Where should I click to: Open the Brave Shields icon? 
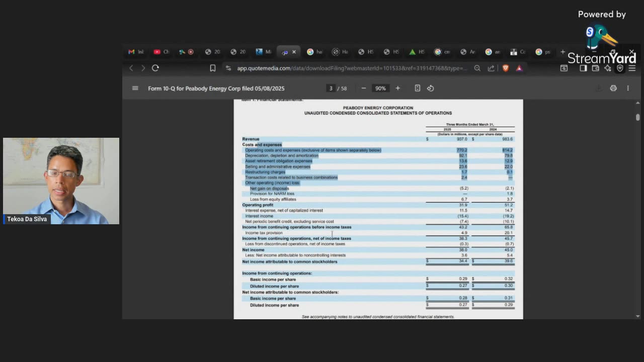pyautogui.click(x=506, y=68)
